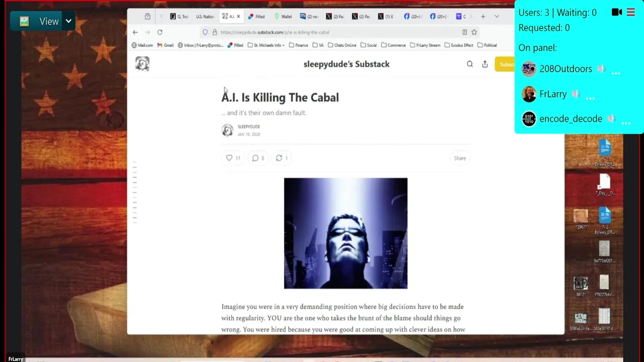This screenshot has width=644, height=362.
Task: Switch to the Pilled tab
Action: click(x=257, y=17)
